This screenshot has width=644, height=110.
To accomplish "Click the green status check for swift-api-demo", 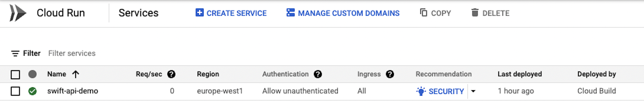I will click(x=33, y=91).
